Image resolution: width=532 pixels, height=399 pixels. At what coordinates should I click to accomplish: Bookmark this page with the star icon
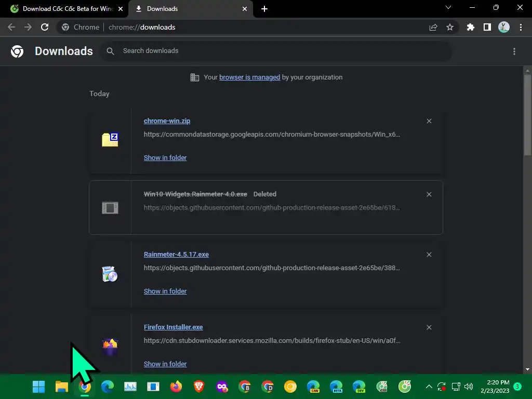click(x=450, y=27)
